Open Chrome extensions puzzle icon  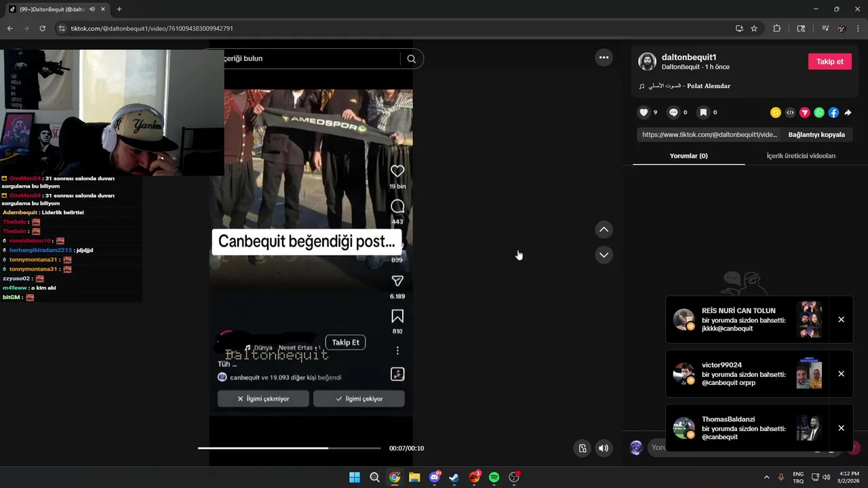click(x=777, y=28)
